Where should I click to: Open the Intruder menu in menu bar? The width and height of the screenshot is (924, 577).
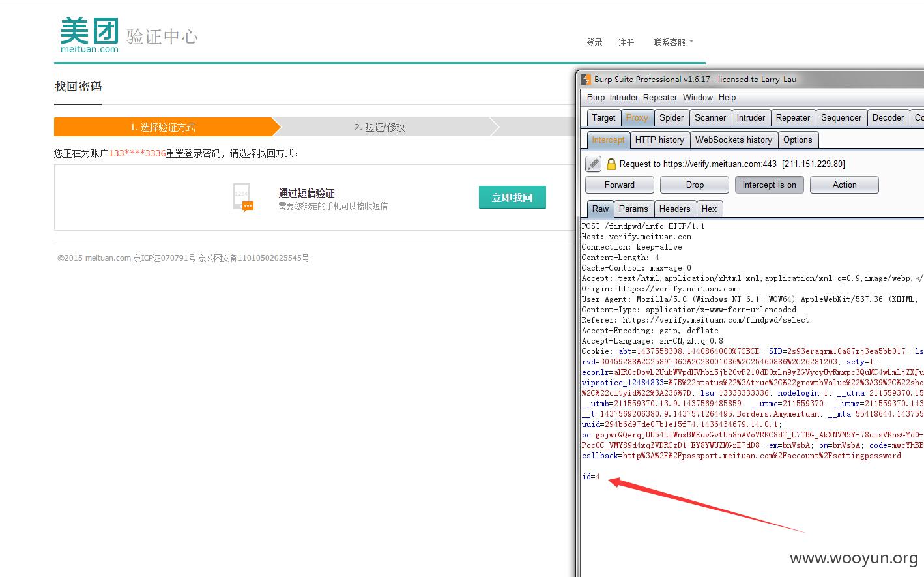click(624, 97)
